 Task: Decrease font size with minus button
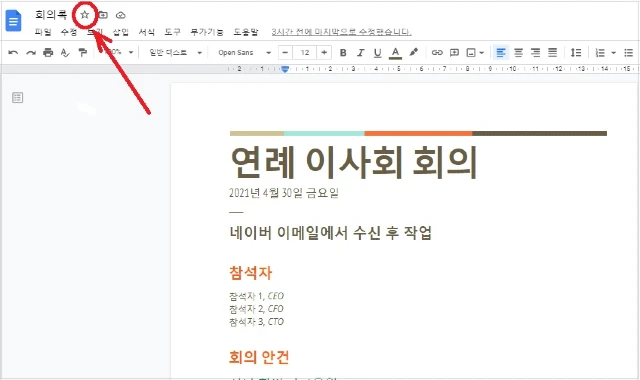click(x=285, y=53)
